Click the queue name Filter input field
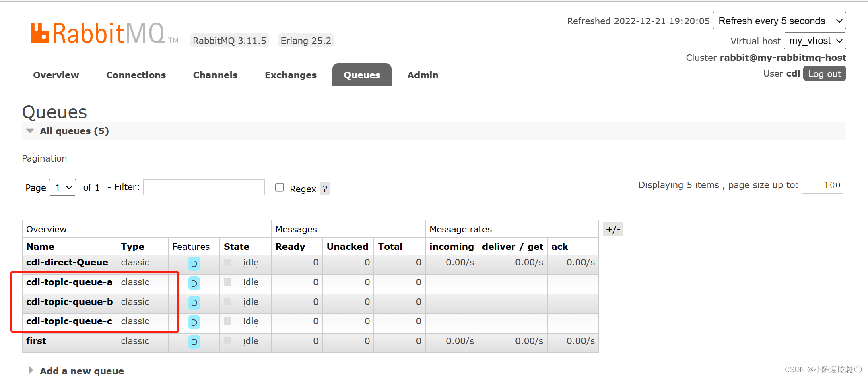Screen dimensions: 868x377 point(203,187)
